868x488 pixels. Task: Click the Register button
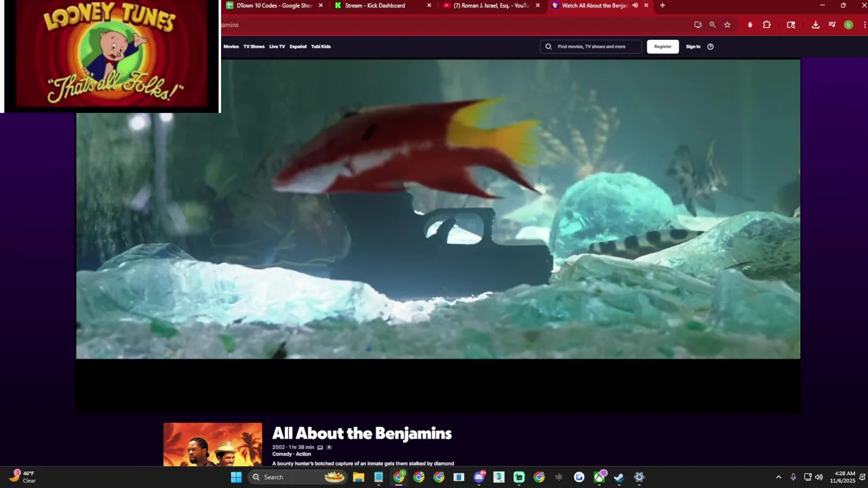tap(663, 47)
